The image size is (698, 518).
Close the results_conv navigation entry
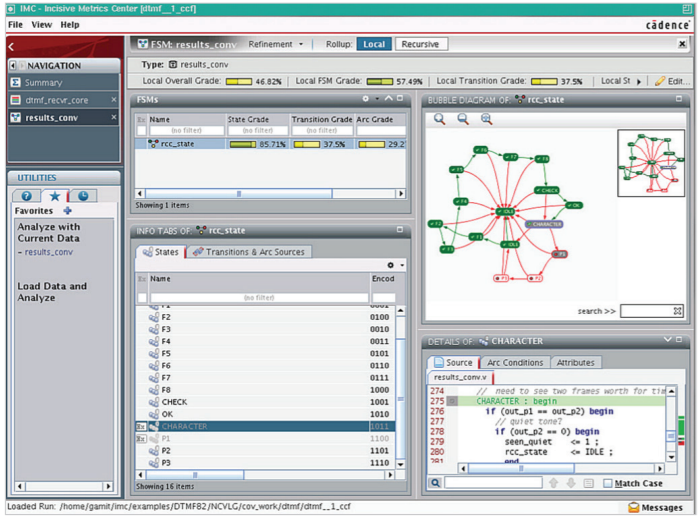[114, 117]
